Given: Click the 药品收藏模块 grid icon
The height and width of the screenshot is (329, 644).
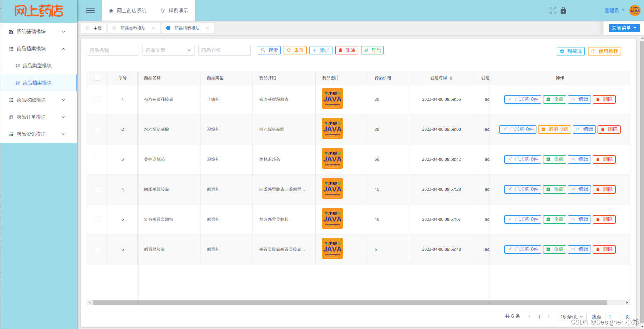Looking at the screenshot, I should coord(11,100).
